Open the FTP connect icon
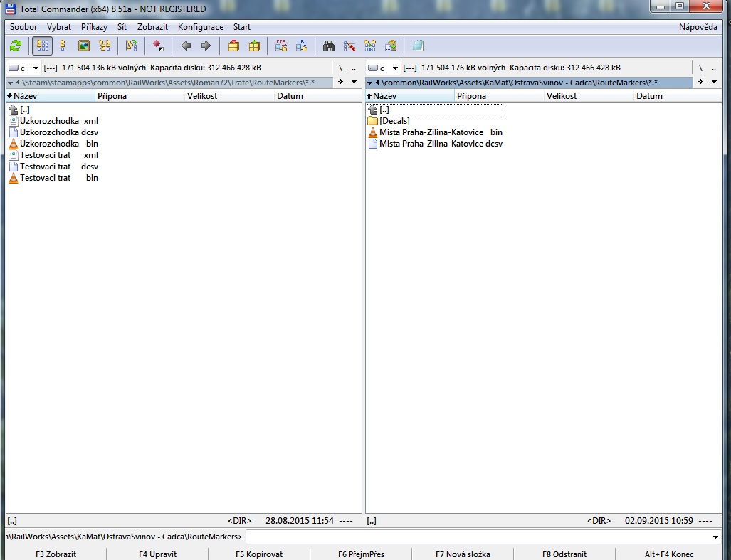 pos(281,46)
